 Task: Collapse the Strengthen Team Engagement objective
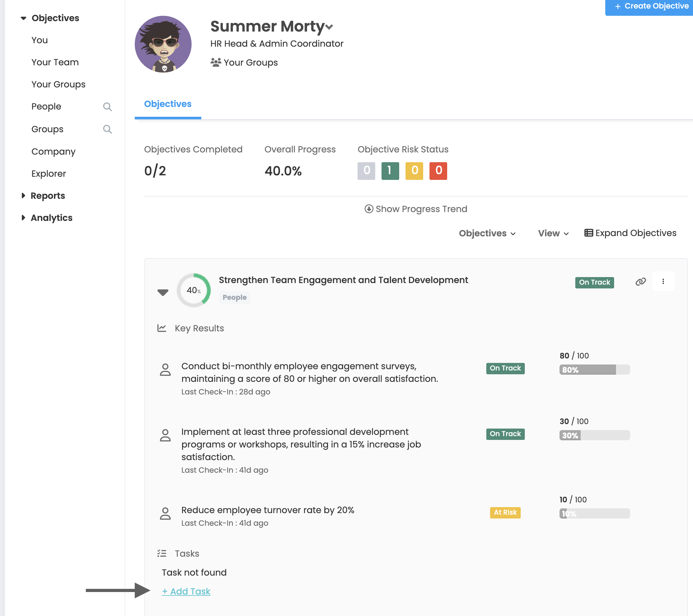click(x=163, y=292)
